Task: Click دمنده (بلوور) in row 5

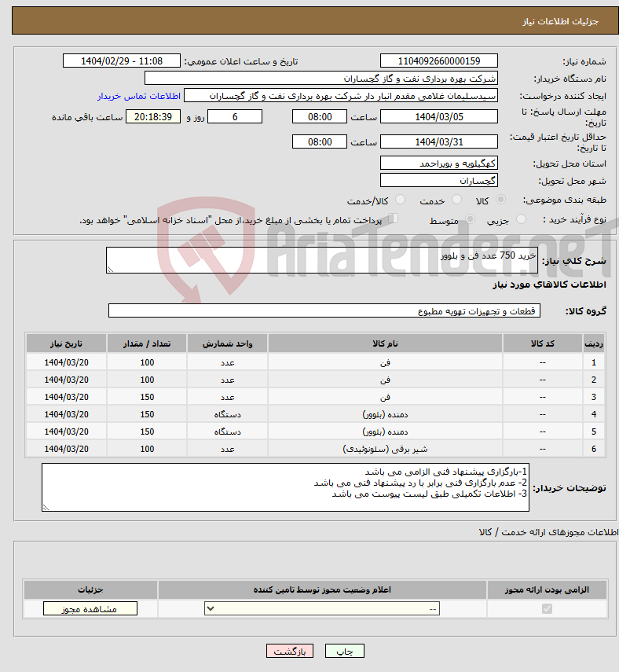Action: [x=385, y=431]
